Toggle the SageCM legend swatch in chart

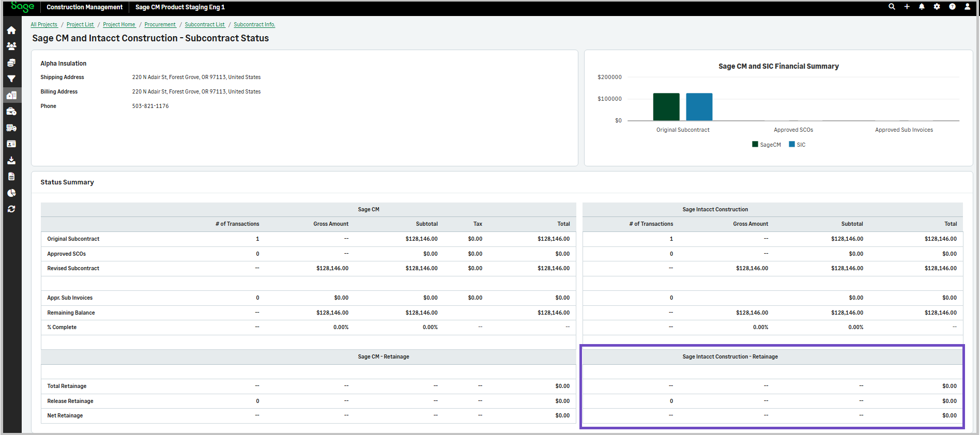[755, 145]
